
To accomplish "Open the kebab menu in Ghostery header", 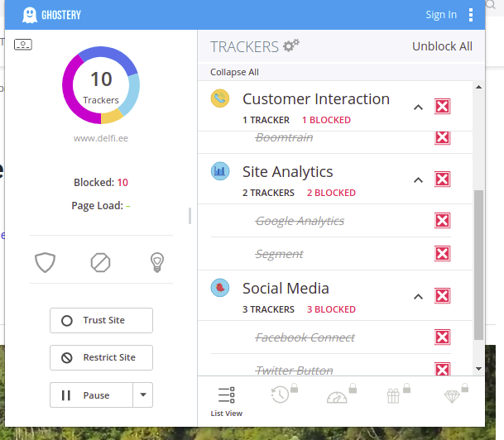I will pyautogui.click(x=471, y=15).
